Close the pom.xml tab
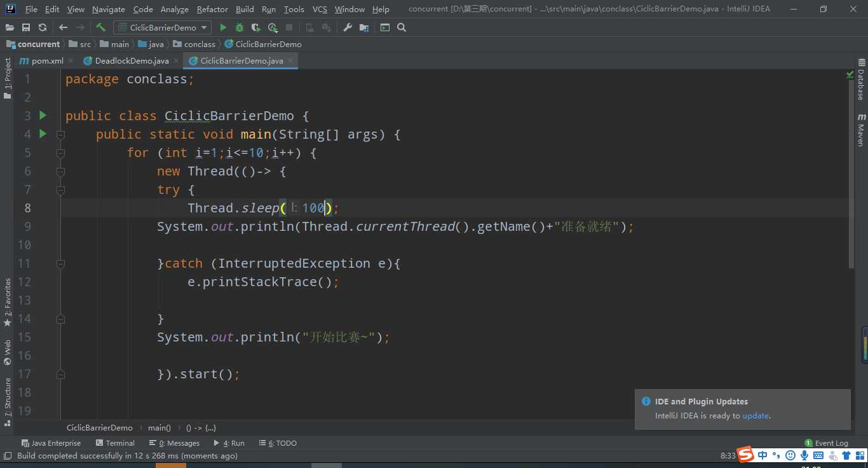The width and height of the screenshot is (868, 468). click(70, 61)
